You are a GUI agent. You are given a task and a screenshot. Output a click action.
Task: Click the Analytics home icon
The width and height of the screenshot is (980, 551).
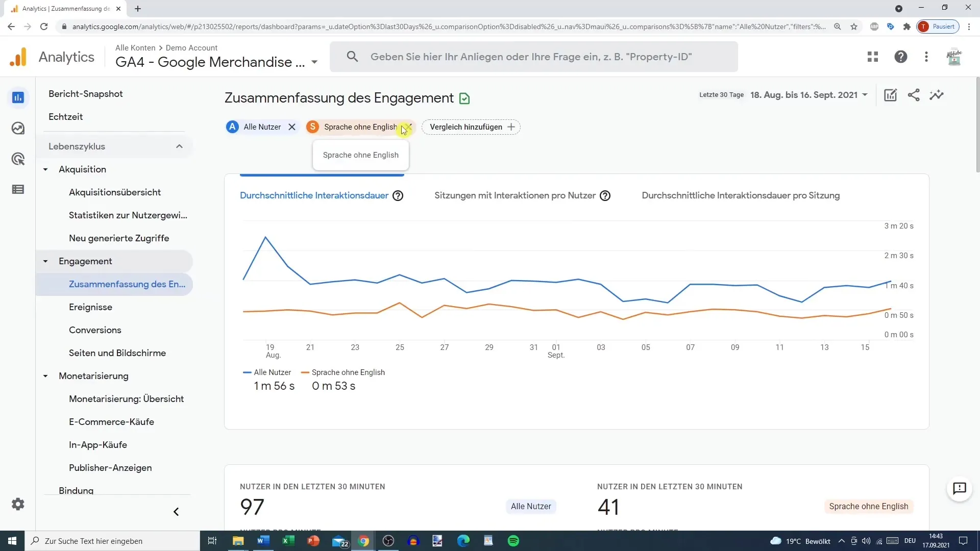[x=17, y=57]
